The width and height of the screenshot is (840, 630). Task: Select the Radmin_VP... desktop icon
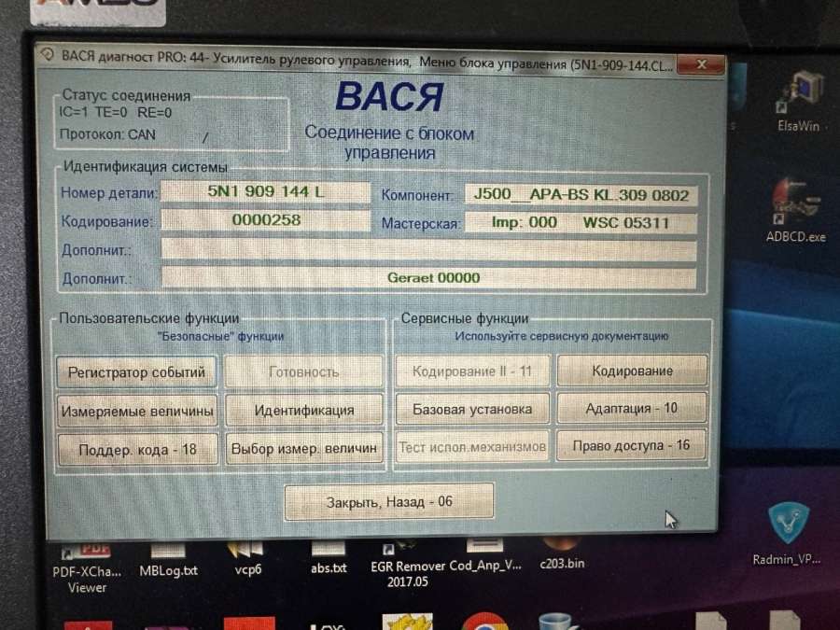pos(787,534)
